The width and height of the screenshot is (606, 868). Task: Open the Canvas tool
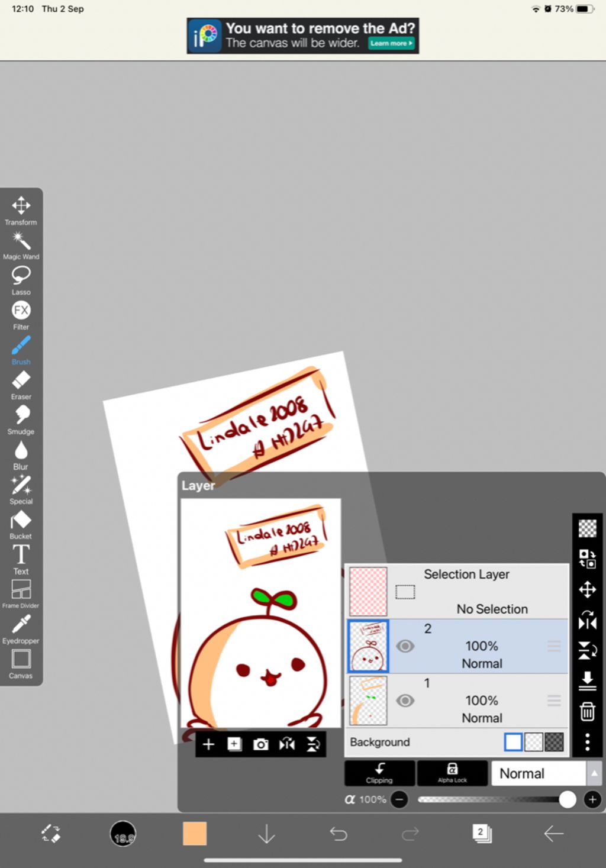click(x=21, y=663)
